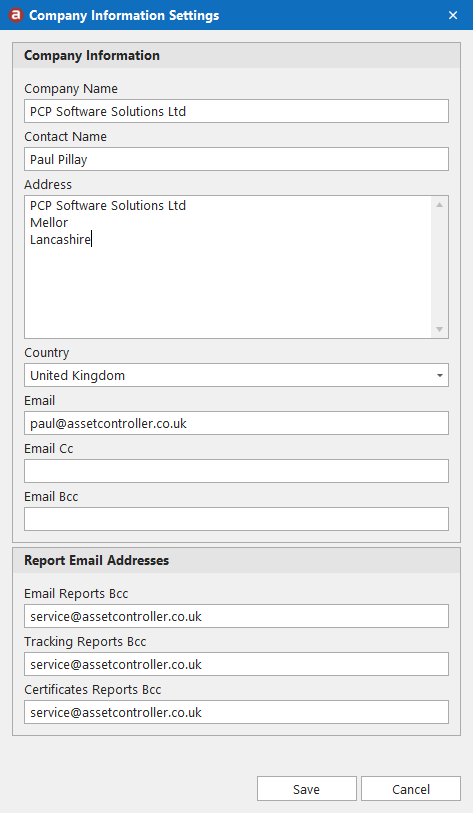
Task: Click the Address scrollbar down arrow
Action: (440, 329)
